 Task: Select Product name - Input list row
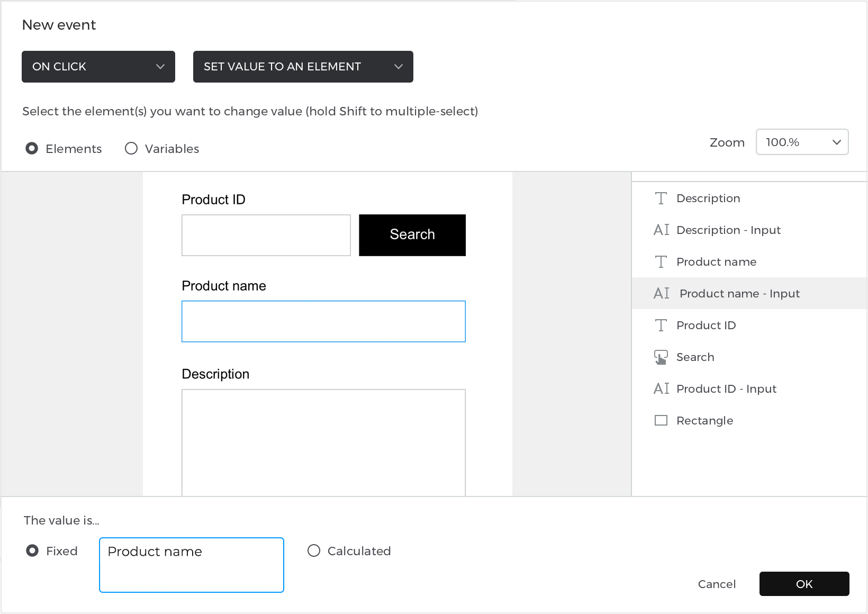[749, 293]
